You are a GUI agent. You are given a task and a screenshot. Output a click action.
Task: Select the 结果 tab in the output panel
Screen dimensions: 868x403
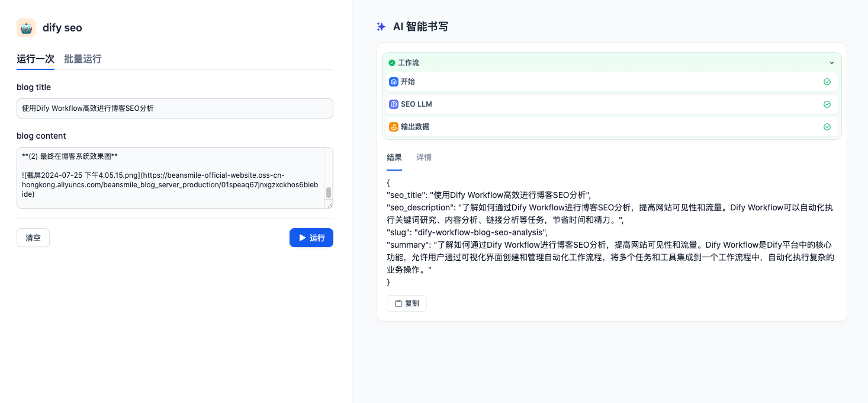[x=394, y=158]
